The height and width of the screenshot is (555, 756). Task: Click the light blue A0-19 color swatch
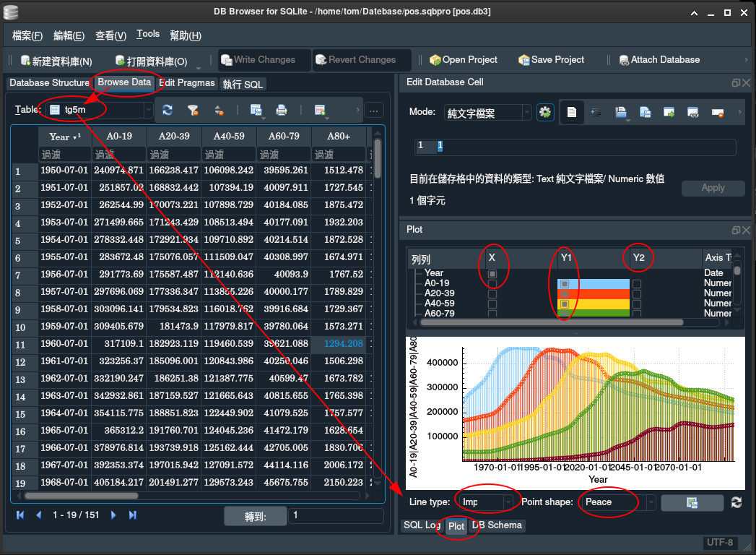point(594,284)
